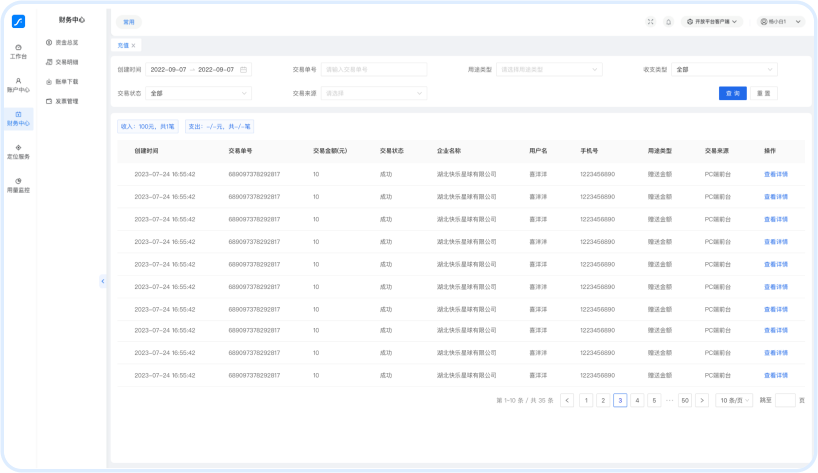Go to page 1
The height and width of the screenshot is (473, 818).
pyautogui.click(x=586, y=401)
